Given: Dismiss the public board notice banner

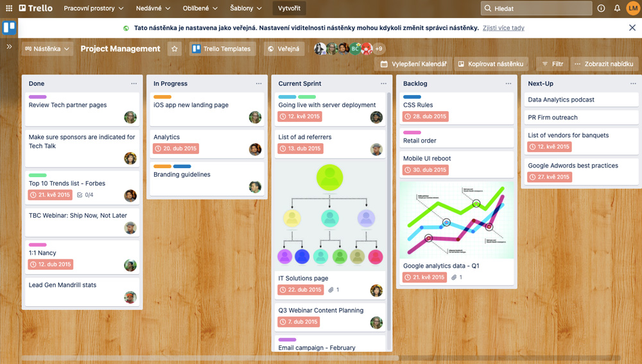Looking at the screenshot, I should point(632,28).
